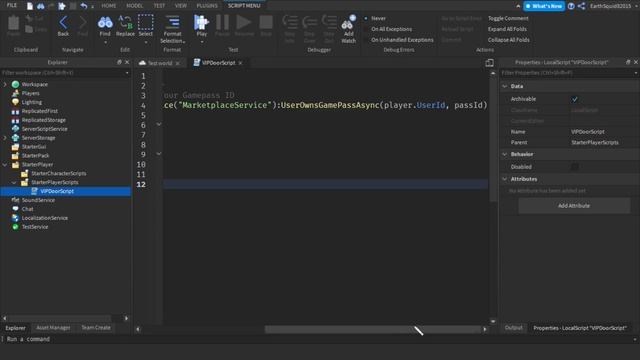
Task: Open the Find binoculars tool
Action: coord(105,22)
